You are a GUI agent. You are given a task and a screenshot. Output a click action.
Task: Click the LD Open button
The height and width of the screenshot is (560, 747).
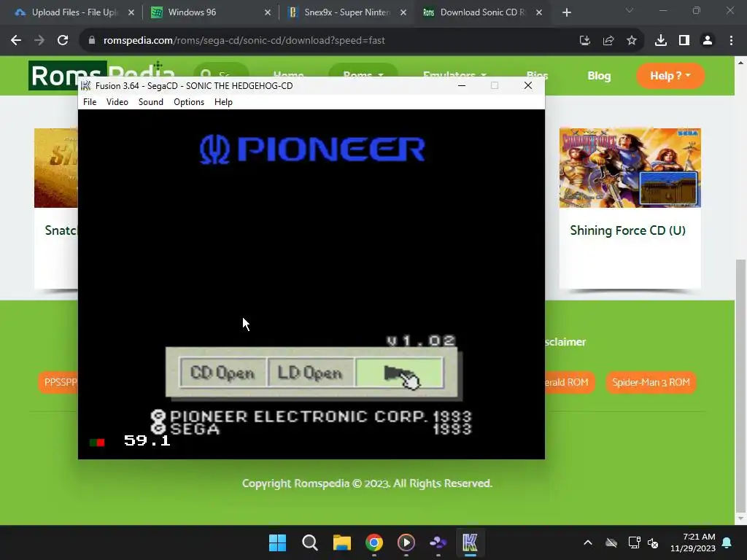coord(311,373)
